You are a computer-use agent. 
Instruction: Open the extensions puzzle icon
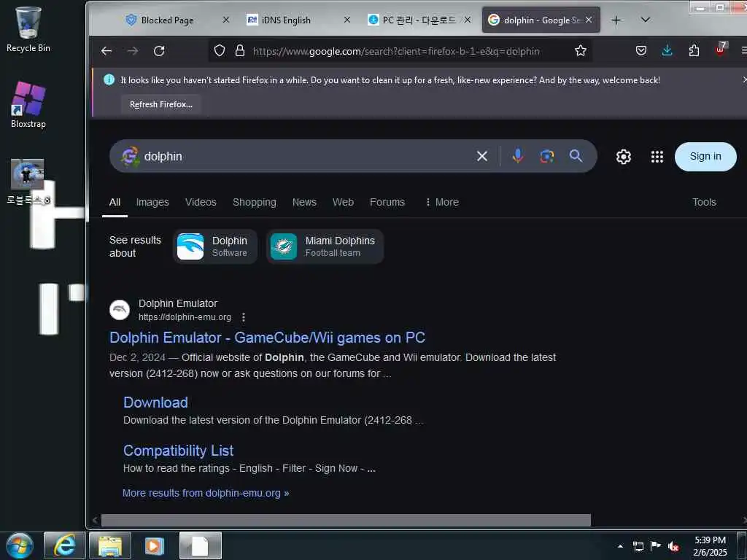(x=694, y=50)
